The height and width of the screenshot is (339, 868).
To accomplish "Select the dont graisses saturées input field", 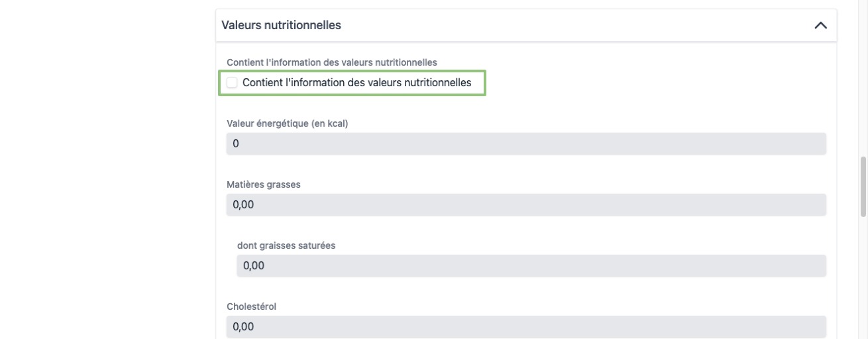I will 531,266.
